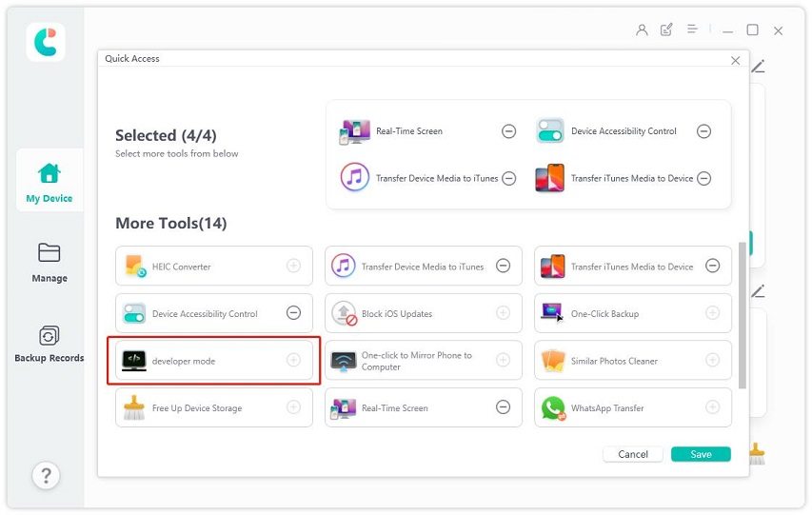Click the One-Click Backup label
This screenshot has width=812, height=515.
tap(604, 314)
